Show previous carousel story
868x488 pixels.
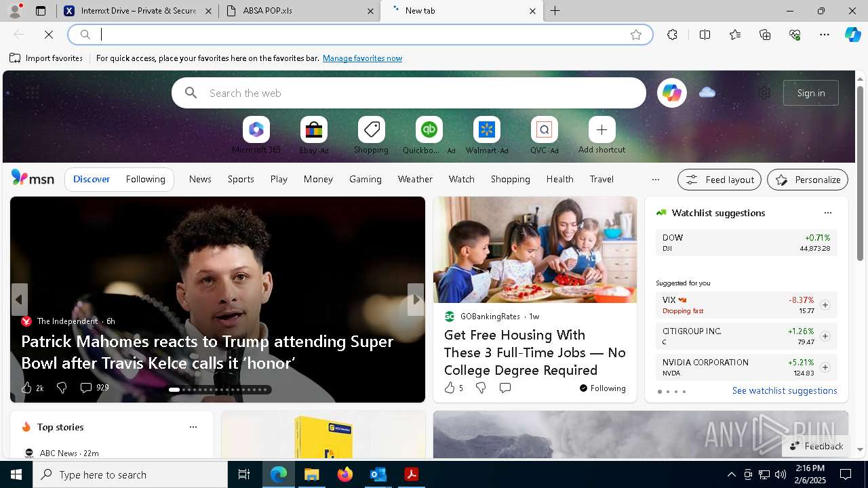(19, 300)
